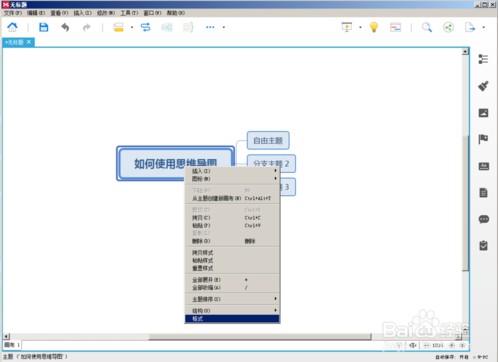Open the 文件 menu

pos(13,13)
